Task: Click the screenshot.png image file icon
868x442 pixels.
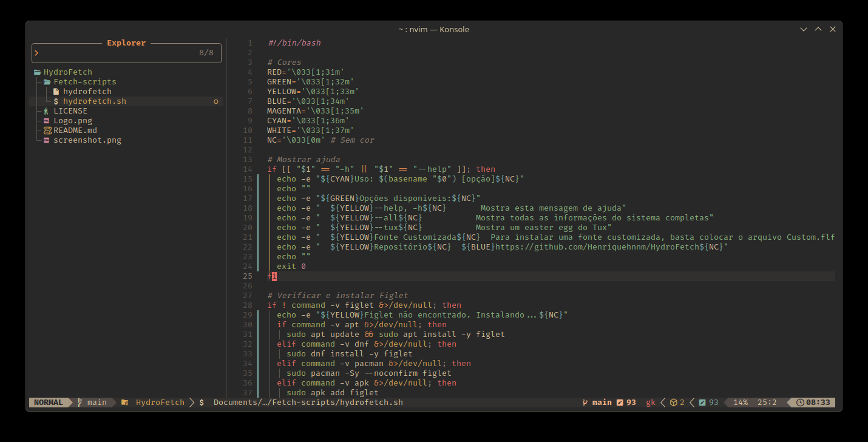Action: coord(47,140)
